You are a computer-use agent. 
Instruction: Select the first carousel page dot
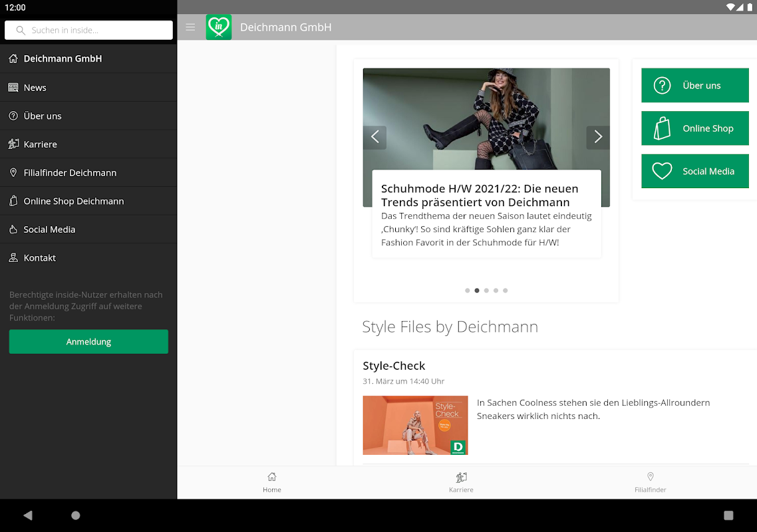tap(468, 291)
